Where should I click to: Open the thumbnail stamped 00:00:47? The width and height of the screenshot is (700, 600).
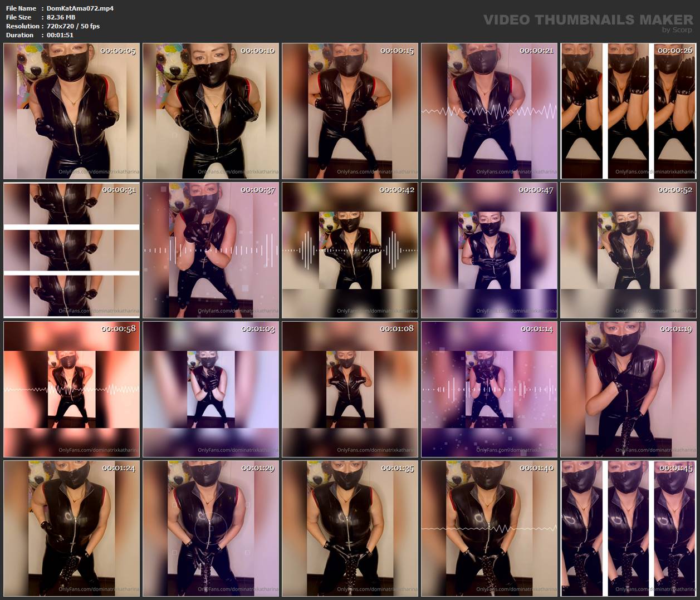click(x=489, y=250)
